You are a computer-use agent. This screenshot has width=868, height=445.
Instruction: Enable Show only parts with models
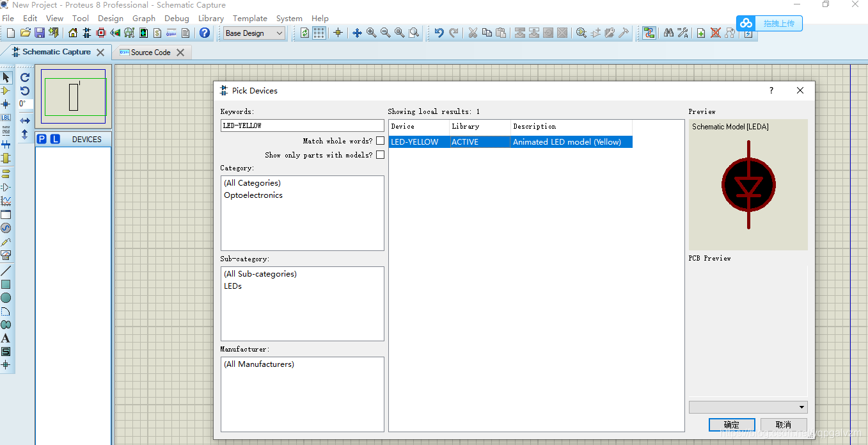[380, 155]
